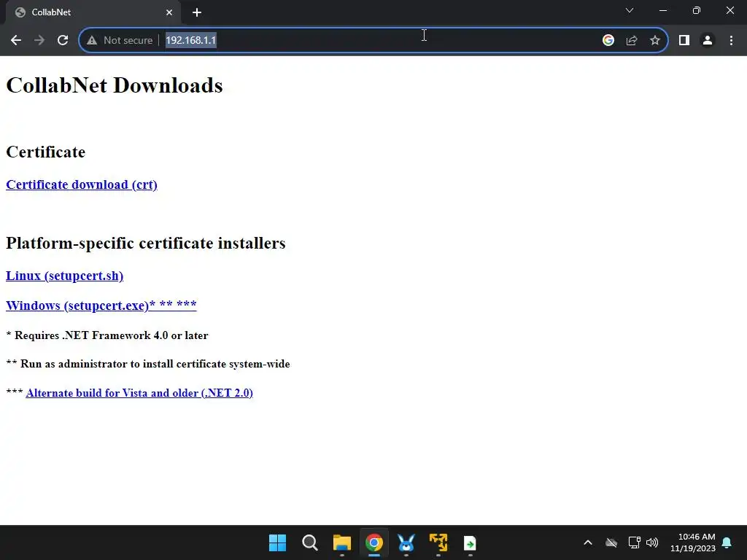Restore down the Chrome window
747x560 pixels.
coord(697,10)
